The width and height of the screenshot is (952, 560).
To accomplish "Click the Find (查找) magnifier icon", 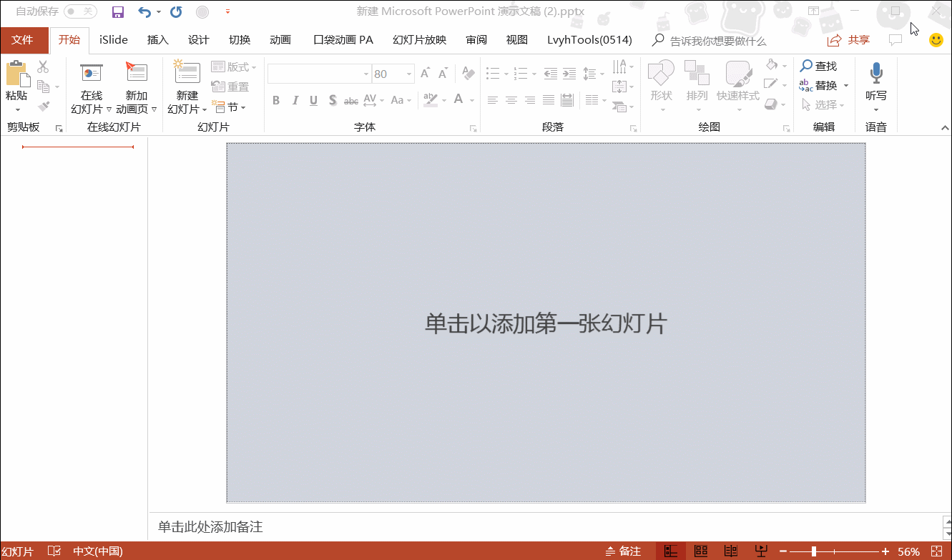I will point(806,66).
